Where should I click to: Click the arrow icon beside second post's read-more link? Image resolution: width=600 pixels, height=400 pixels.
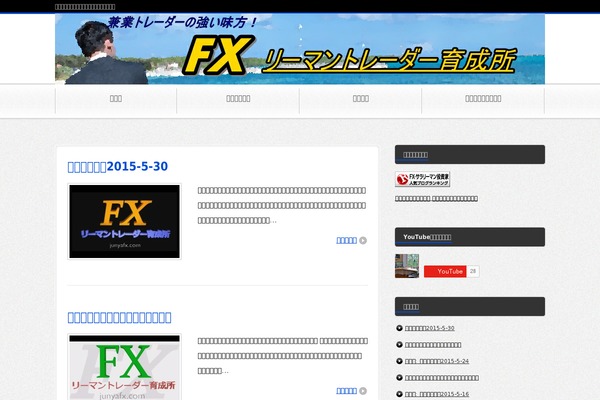point(363,391)
